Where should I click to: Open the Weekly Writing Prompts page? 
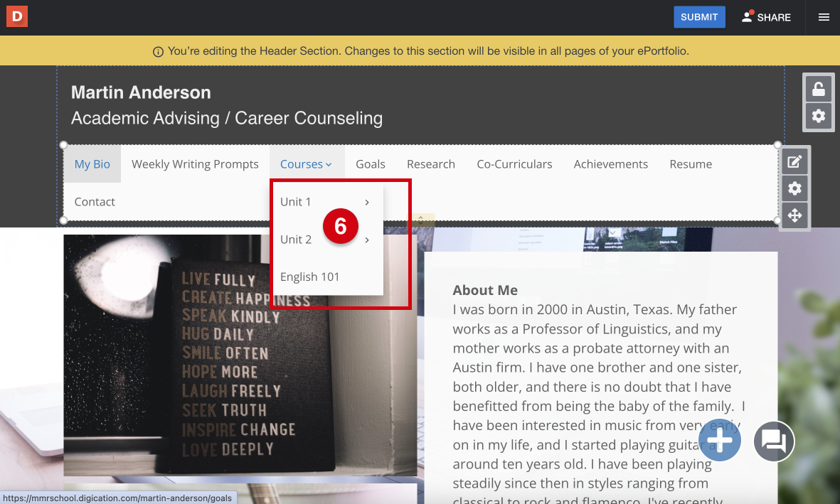(x=195, y=164)
